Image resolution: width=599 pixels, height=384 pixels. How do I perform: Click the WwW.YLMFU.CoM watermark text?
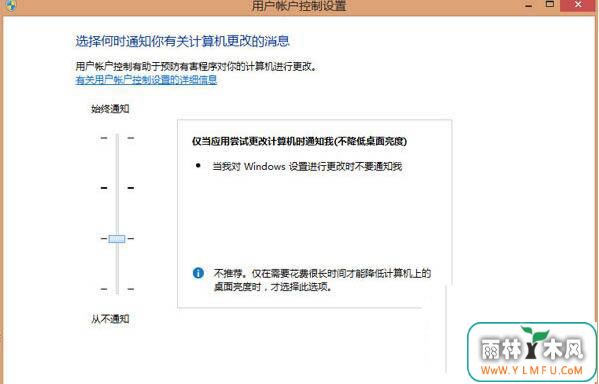(532, 370)
